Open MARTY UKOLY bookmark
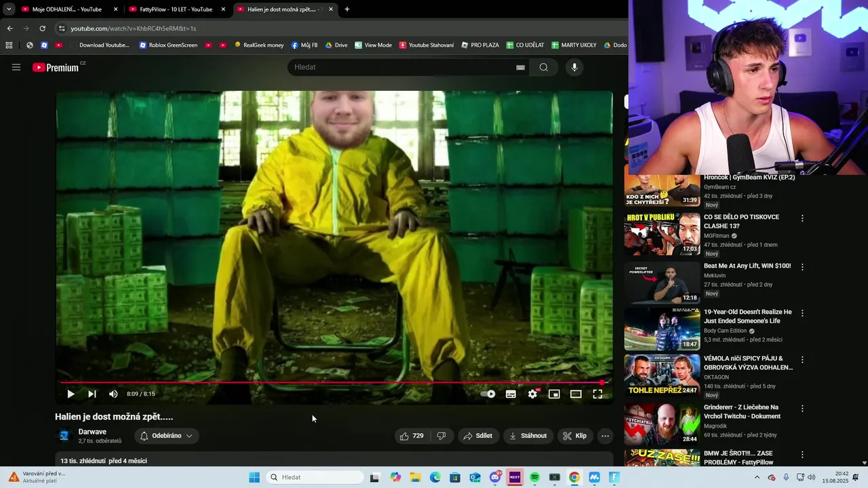The image size is (868, 488). (x=574, y=45)
